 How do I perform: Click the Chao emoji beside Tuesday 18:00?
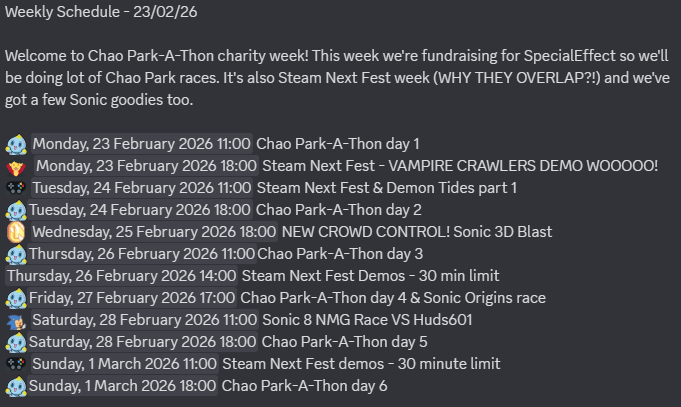(16, 210)
